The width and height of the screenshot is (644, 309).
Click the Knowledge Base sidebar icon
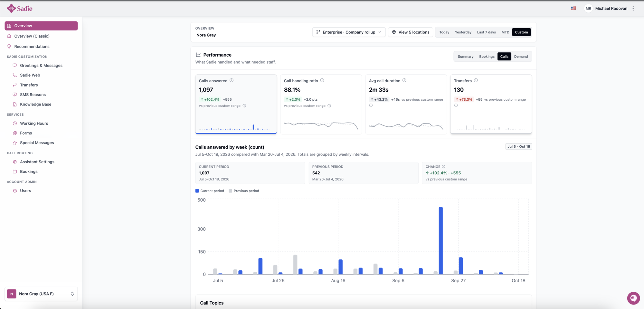point(15,104)
